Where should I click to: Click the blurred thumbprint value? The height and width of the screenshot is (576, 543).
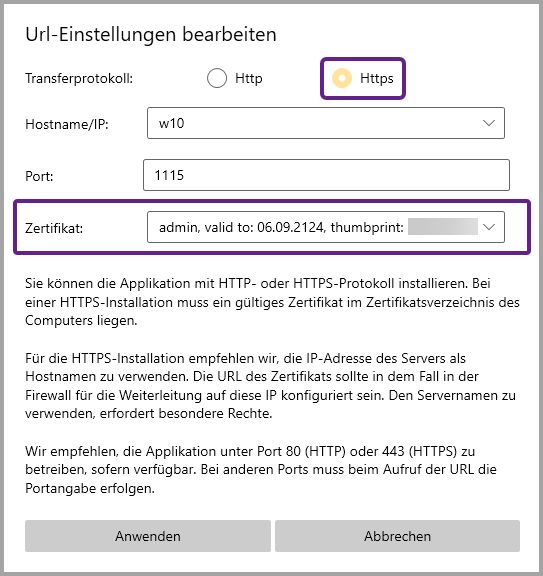click(x=443, y=227)
